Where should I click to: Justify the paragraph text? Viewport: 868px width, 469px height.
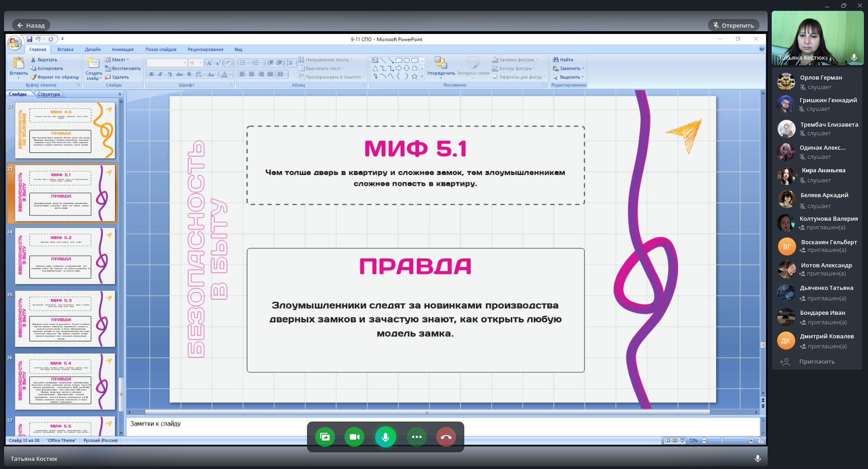click(270, 74)
